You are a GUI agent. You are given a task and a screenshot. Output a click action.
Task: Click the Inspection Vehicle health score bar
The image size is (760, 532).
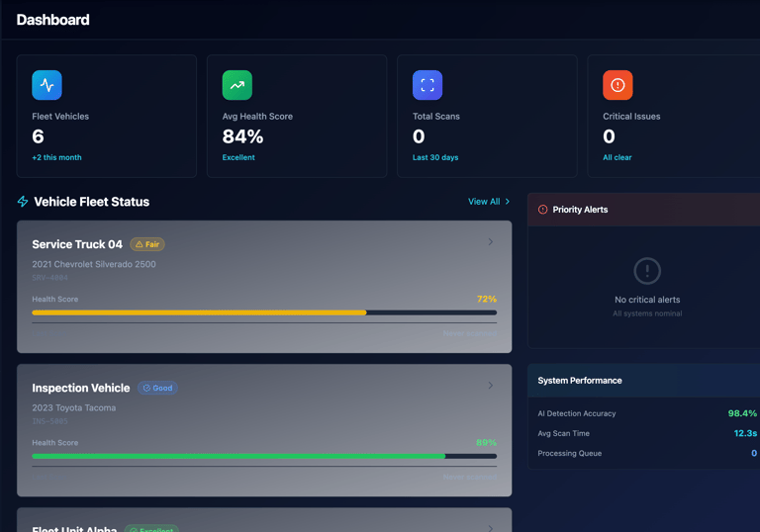(x=264, y=456)
